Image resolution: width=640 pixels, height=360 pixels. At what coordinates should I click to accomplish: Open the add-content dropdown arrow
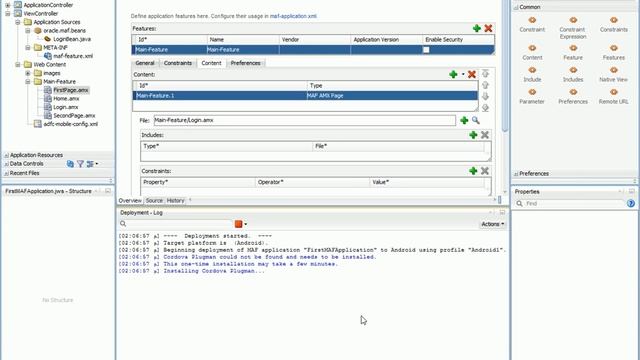(463, 74)
